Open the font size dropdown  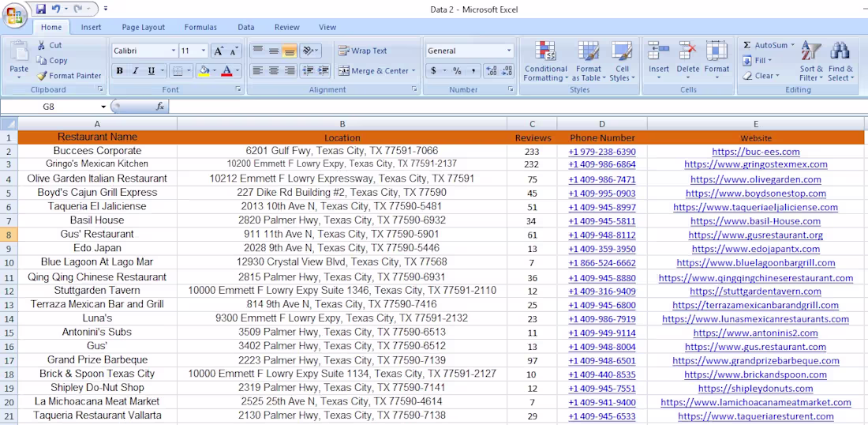[203, 51]
